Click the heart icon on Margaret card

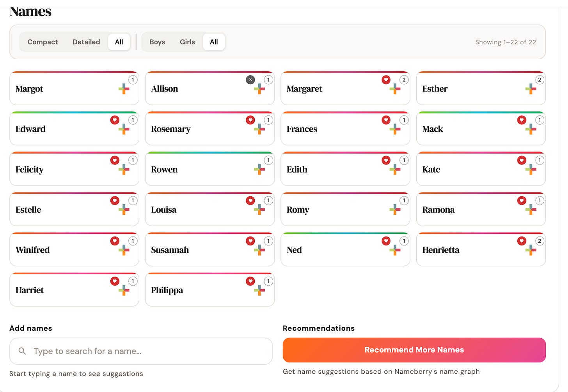pos(386,79)
